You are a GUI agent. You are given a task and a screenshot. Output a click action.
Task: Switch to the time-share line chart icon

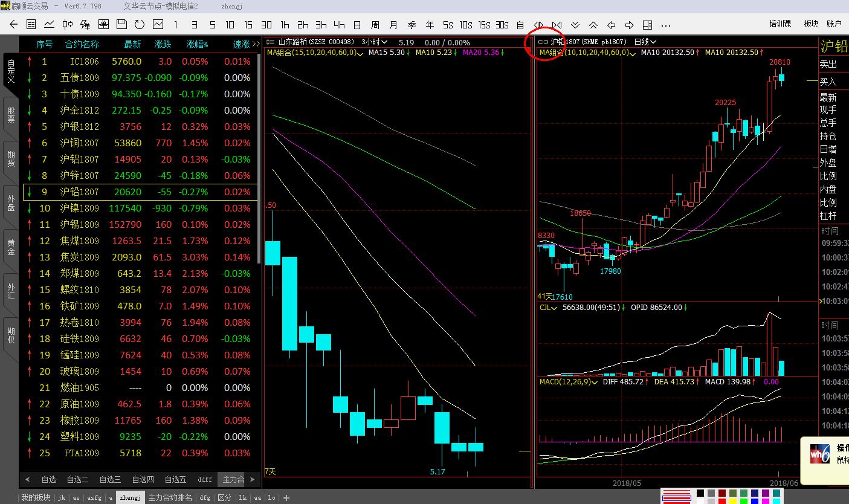coord(49,25)
